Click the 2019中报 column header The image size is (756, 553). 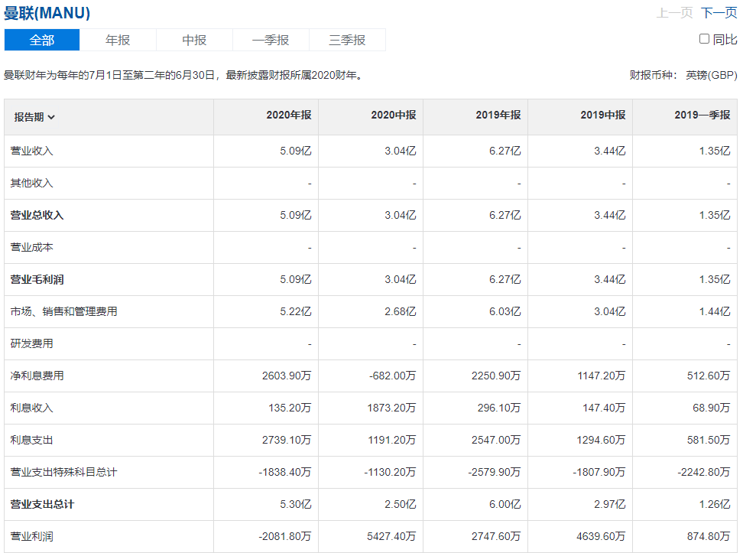pyautogui.click(x=602, y=115)
